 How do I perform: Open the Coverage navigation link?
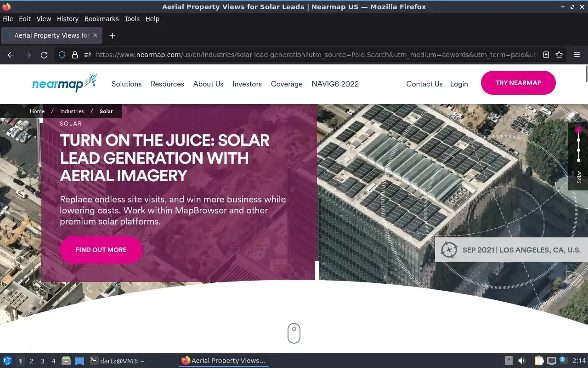pyautogui.click(x=287, y=84)
